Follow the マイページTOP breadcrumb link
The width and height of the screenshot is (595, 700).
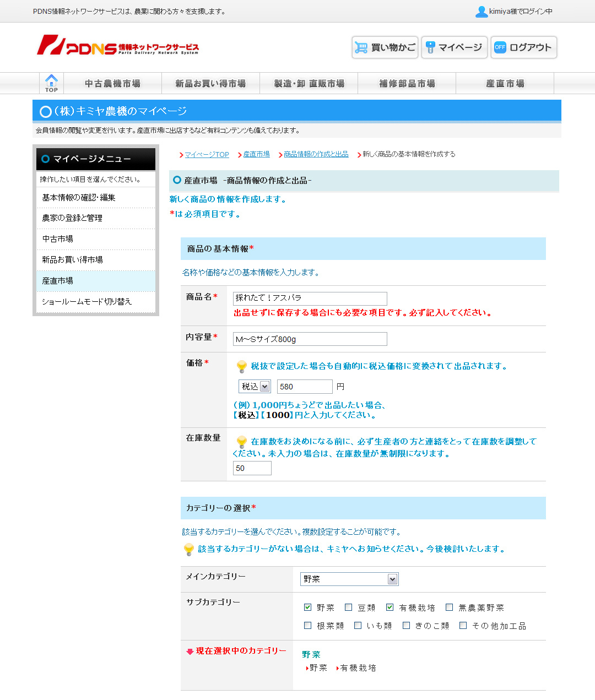[x=207, y=155]
